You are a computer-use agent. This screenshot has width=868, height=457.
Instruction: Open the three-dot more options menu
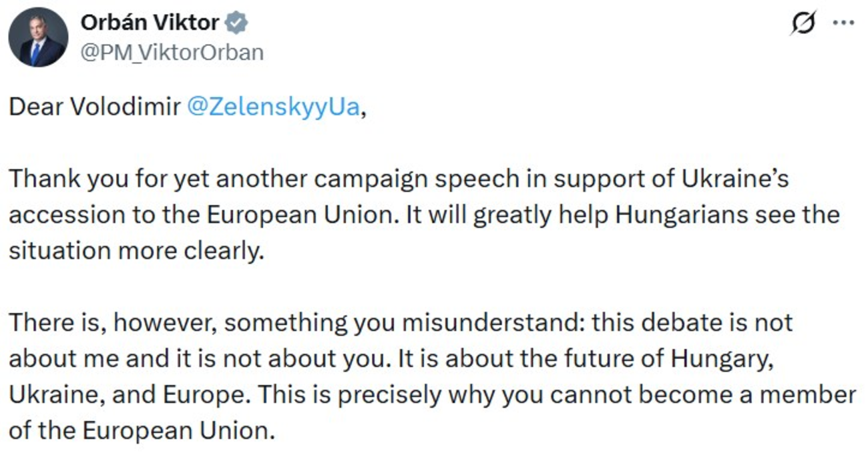844,23
